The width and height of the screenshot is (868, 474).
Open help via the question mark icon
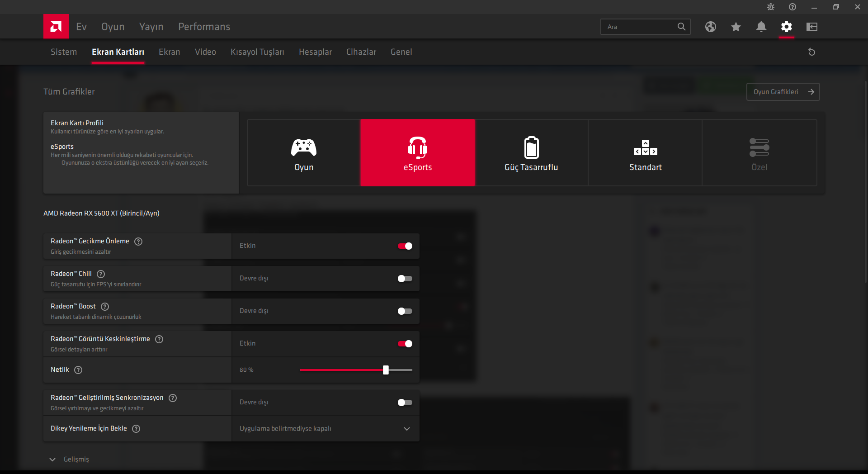coord(792,7)
